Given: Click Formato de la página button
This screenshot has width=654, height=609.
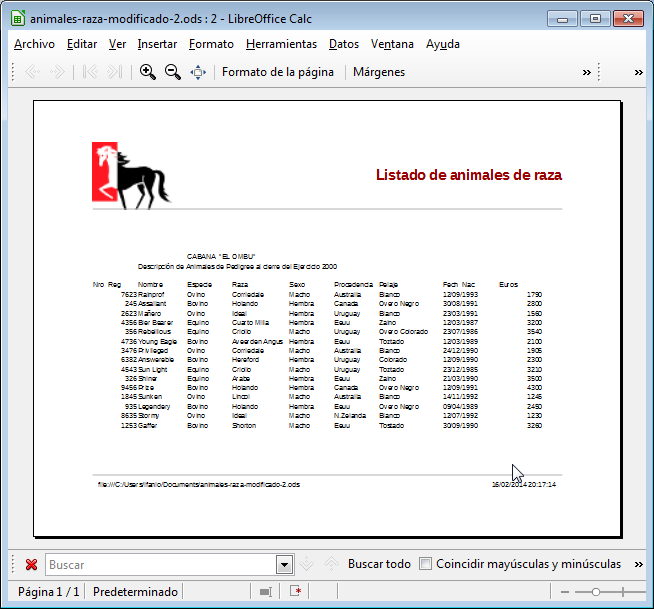Looking at the screenshot, I should [x=278, y=72].
